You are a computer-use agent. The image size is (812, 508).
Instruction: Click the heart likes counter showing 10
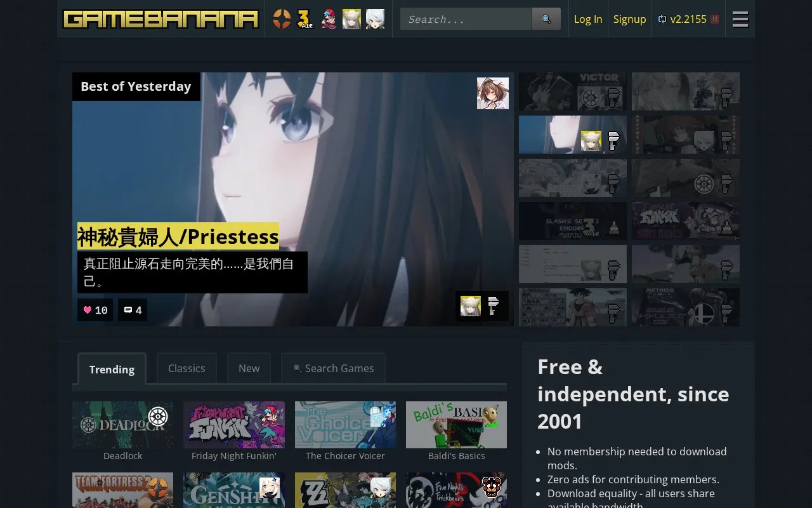pos(95,310)
